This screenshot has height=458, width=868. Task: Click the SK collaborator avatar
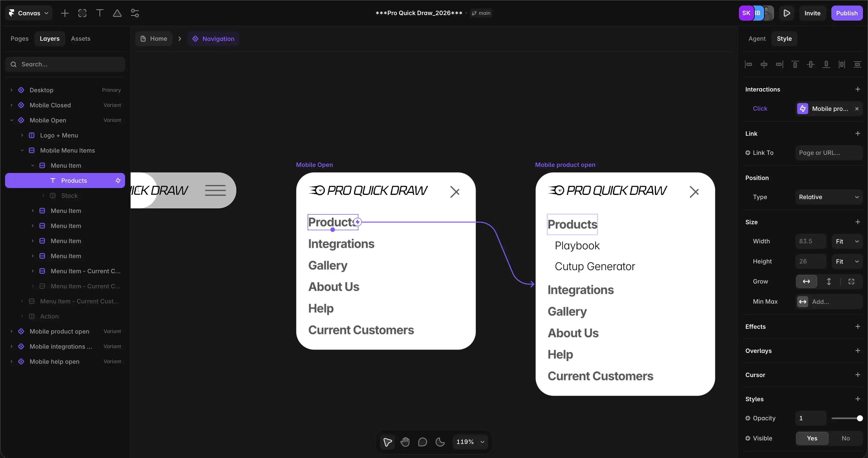click(x=746, y=13)
